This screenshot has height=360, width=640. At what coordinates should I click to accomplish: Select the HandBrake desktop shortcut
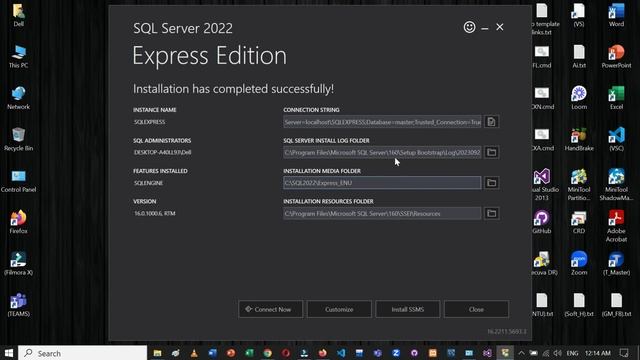point(579,140)
